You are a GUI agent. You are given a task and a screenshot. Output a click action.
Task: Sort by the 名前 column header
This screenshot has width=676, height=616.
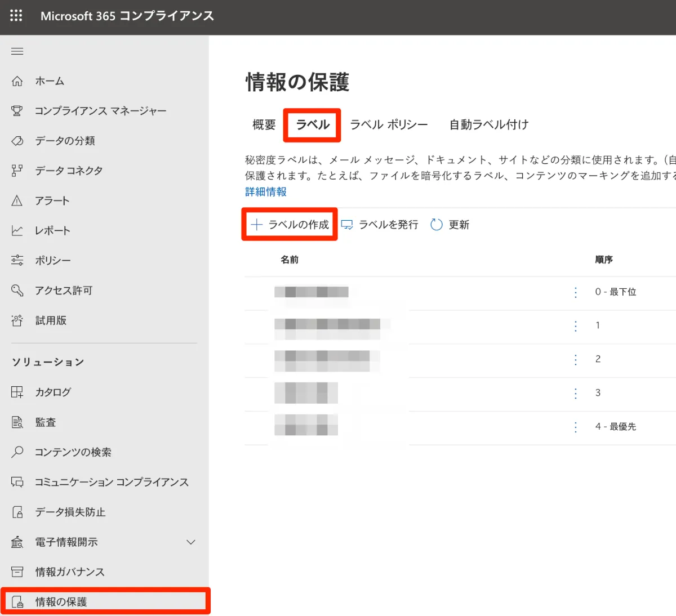290,260
